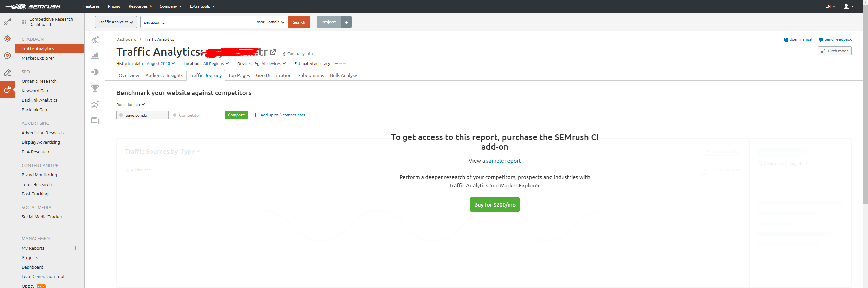Switch to the Bulk Analysis tab

pyautogui.click(x=344, y=75)
